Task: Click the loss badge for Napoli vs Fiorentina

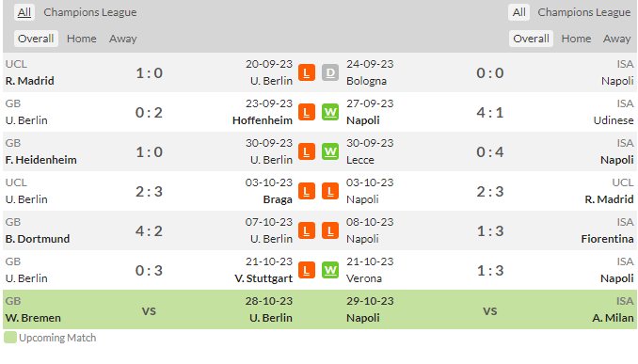Action: click(330, 230)
